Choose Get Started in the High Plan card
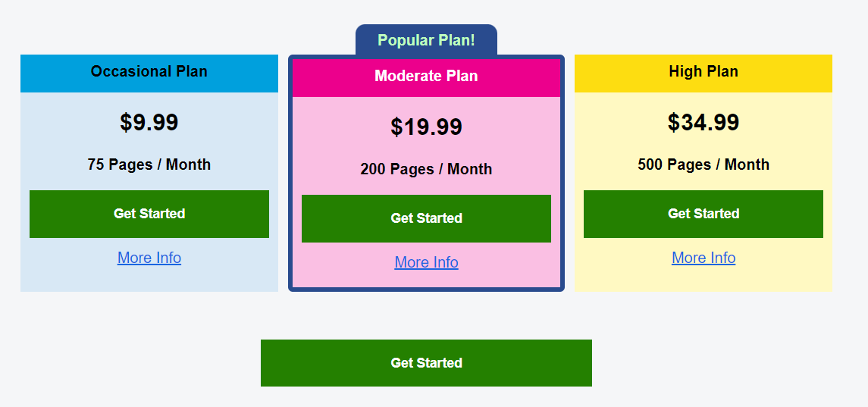Image resolution: width=868 pixels, height=407 pixels. [x=703, y=214]
